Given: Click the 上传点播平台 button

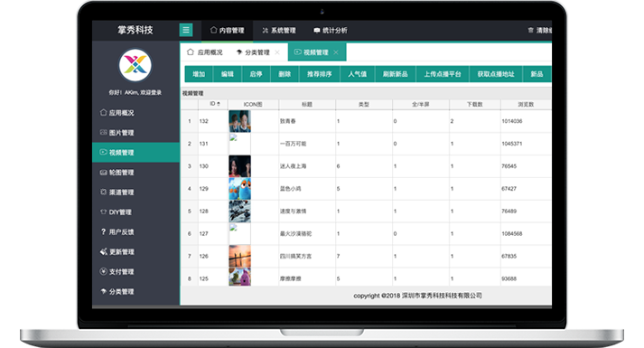Looking at the screenshot, I should (x=443, y=74).
